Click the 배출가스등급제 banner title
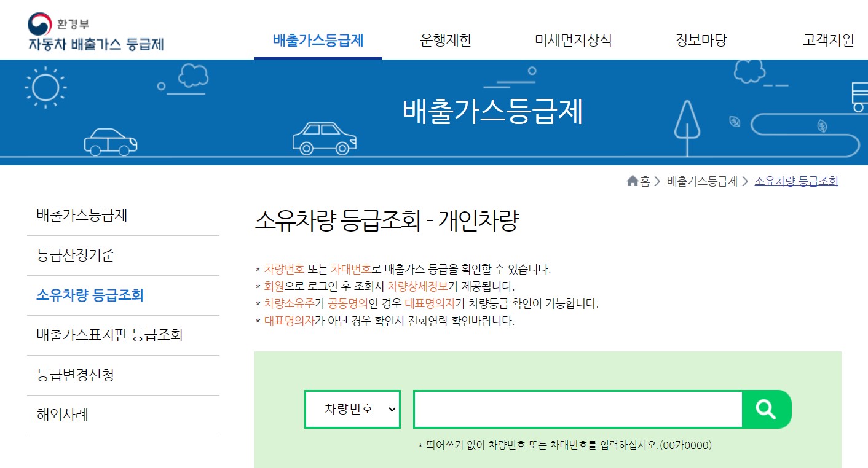 point(492,112)
